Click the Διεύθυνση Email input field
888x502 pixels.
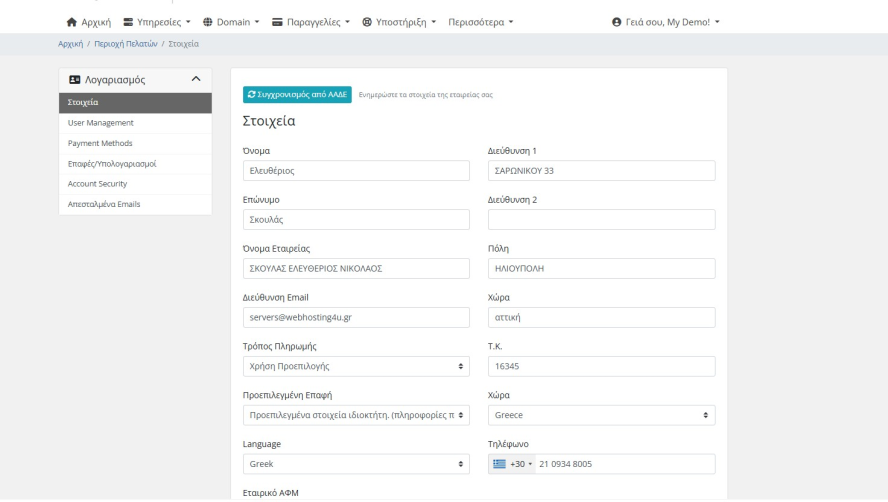356,317
